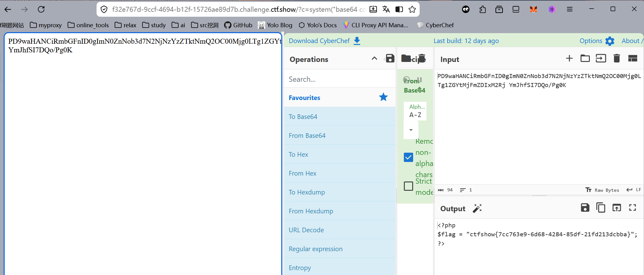Open the extensions puzzle icon
The image size is (644, 275).
pyautogui.click(x=483, y=9)
